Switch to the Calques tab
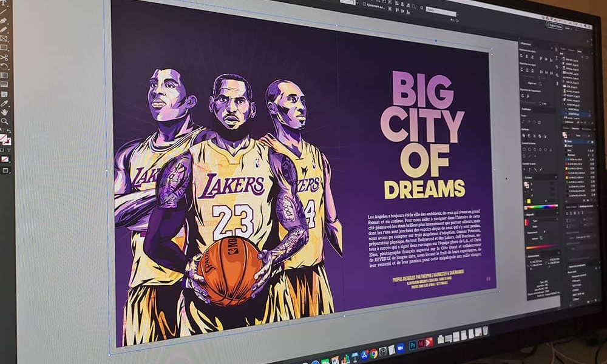The height and width of the screenshot is (364, 607). 571,50
